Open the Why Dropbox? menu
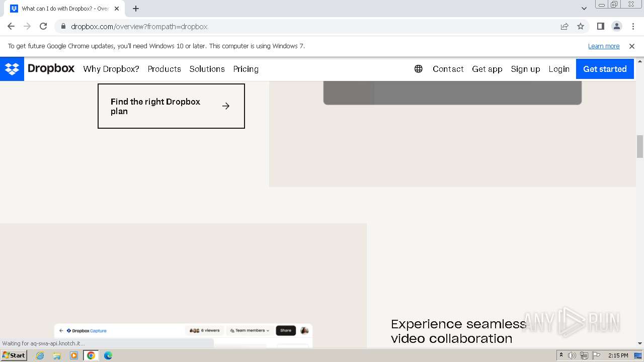Image resolution: width=644 pixels, height=362 pixels. [111, 69]
